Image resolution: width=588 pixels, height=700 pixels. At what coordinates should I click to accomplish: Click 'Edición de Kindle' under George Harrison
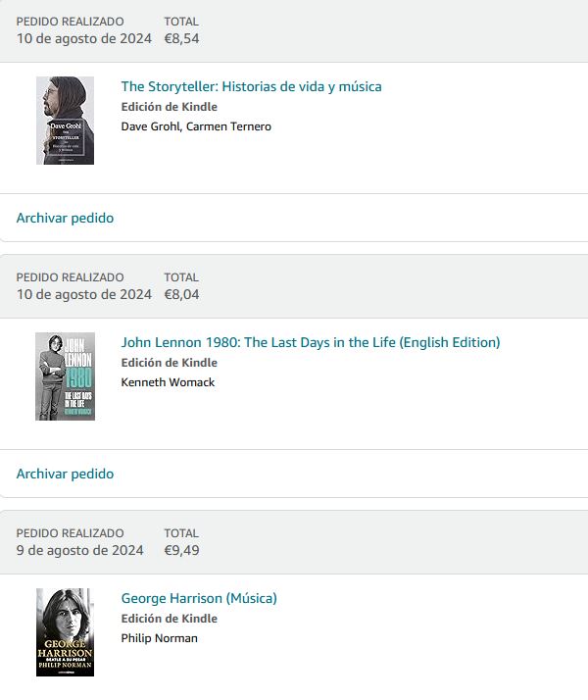170,619
